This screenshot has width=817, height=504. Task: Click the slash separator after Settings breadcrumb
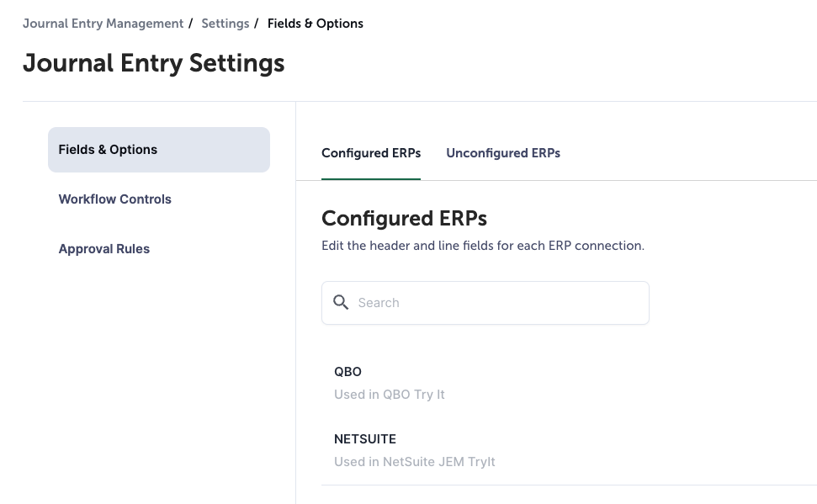coord(257,24)
